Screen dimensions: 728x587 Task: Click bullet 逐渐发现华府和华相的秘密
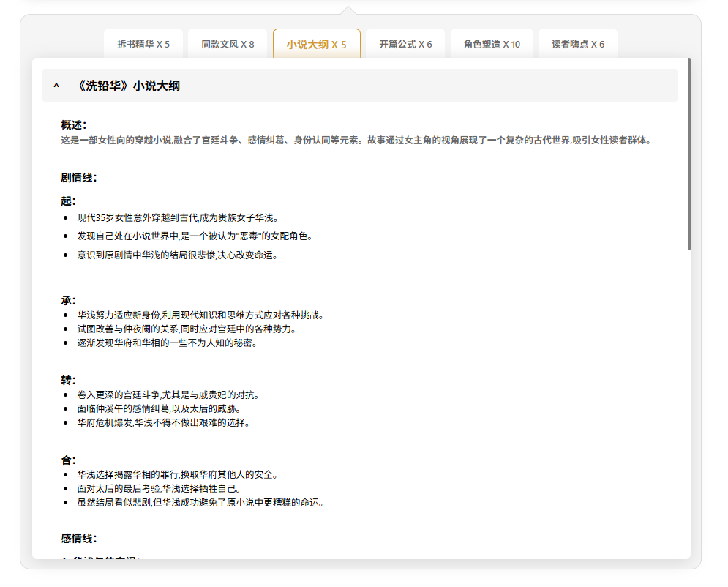pos(167,343)
